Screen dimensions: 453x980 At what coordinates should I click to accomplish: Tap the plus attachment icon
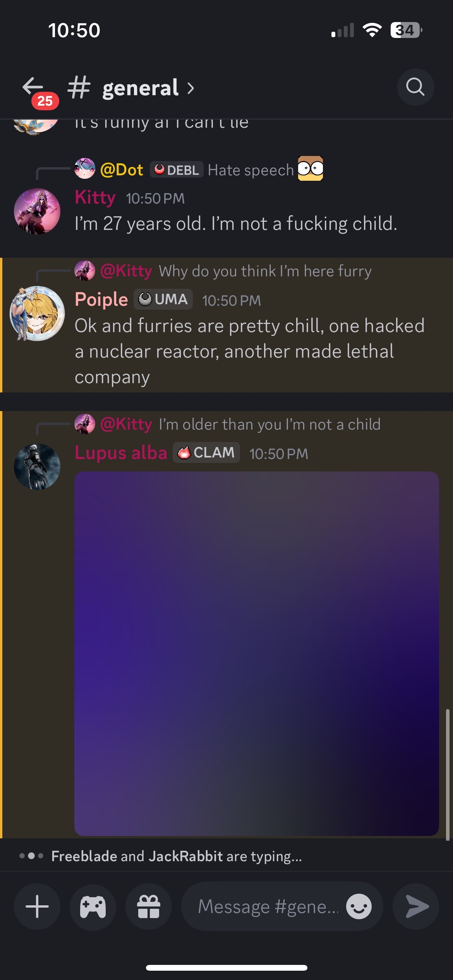(37, 906)
